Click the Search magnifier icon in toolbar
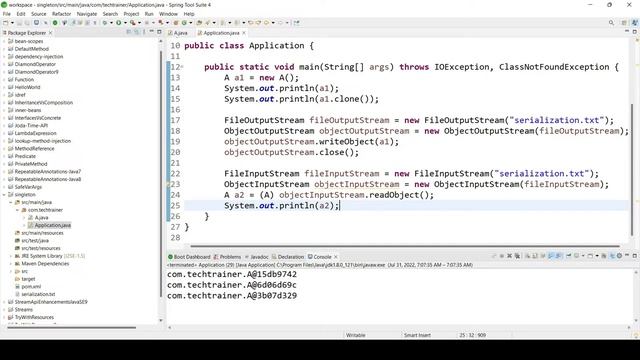The image size is (640, 360). [611, 22]
